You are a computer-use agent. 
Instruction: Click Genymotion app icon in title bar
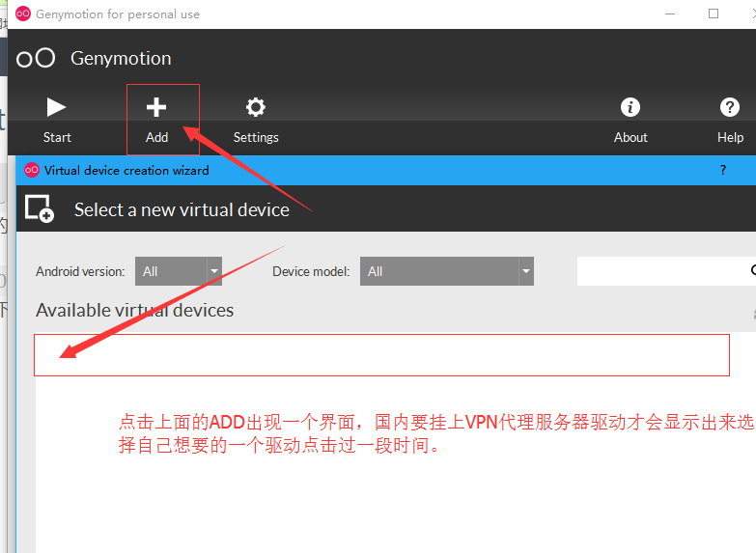click(23, 14)
